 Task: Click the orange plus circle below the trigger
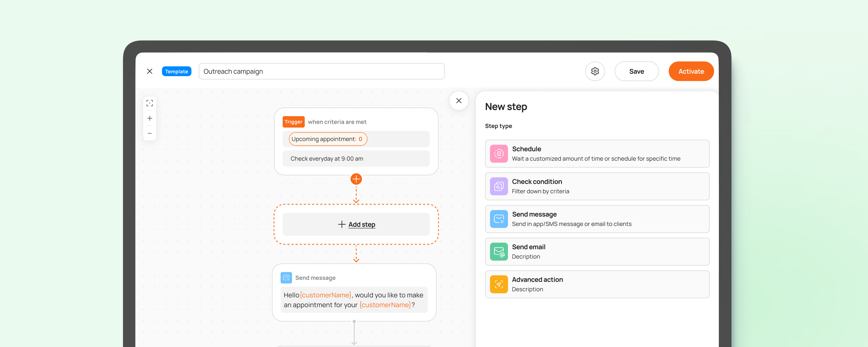356,179
